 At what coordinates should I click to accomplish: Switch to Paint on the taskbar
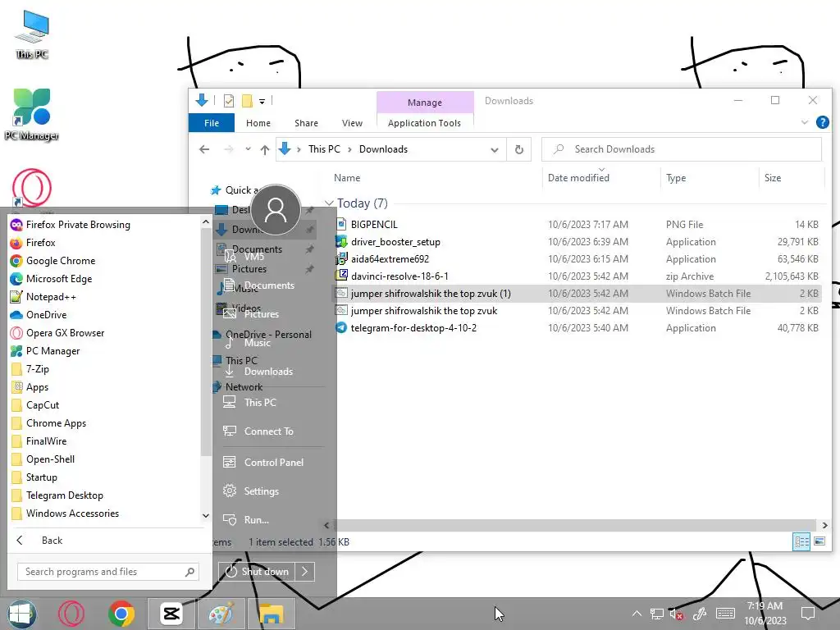(x=221, y=614)
